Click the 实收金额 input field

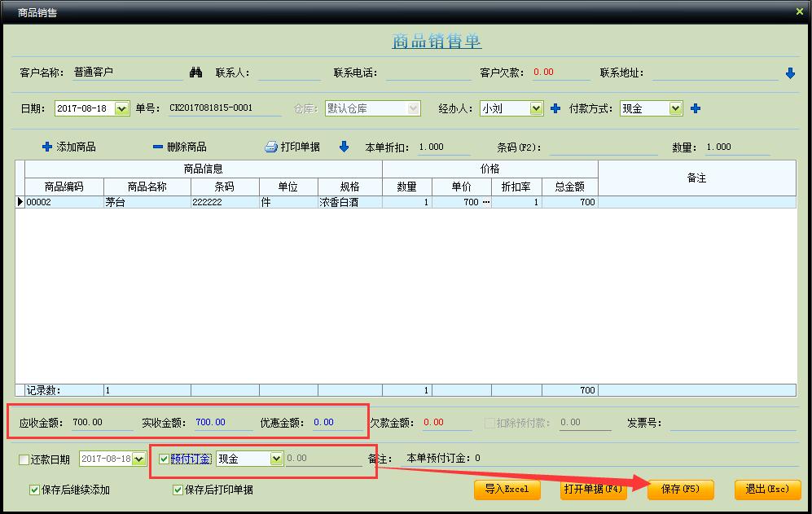(223, 423)
